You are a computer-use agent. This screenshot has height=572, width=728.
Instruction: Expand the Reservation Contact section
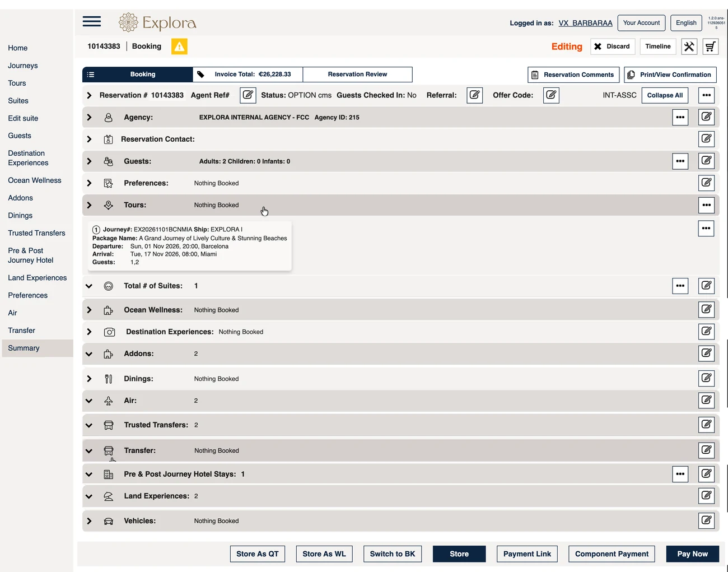point(89,139)
